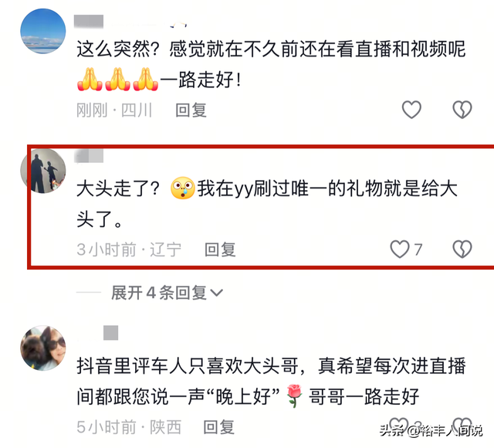Click the chevron next to 展开4条回复
This screenshot has width=494, height=448.
coord(217,293)
